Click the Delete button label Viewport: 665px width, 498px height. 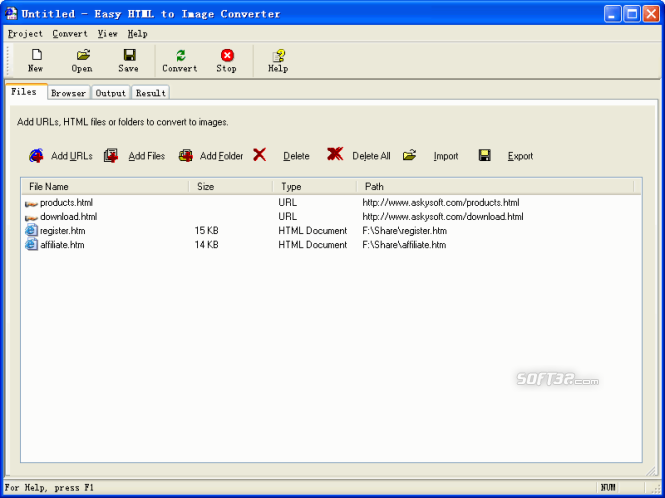pyautogui.click(x=296, y=156)
